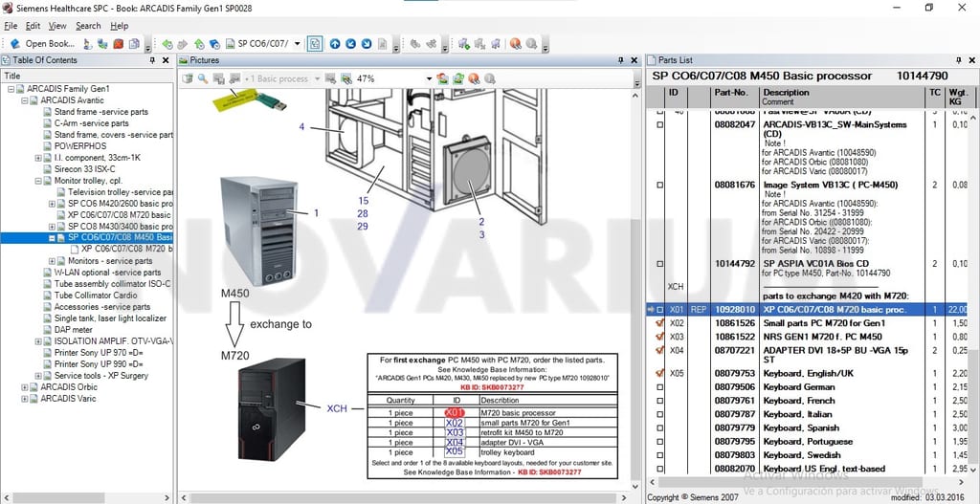Click the blue home navigation icon beside the page selector
Image resolution: width=980 pixels, height=504 pixels.
214,44
